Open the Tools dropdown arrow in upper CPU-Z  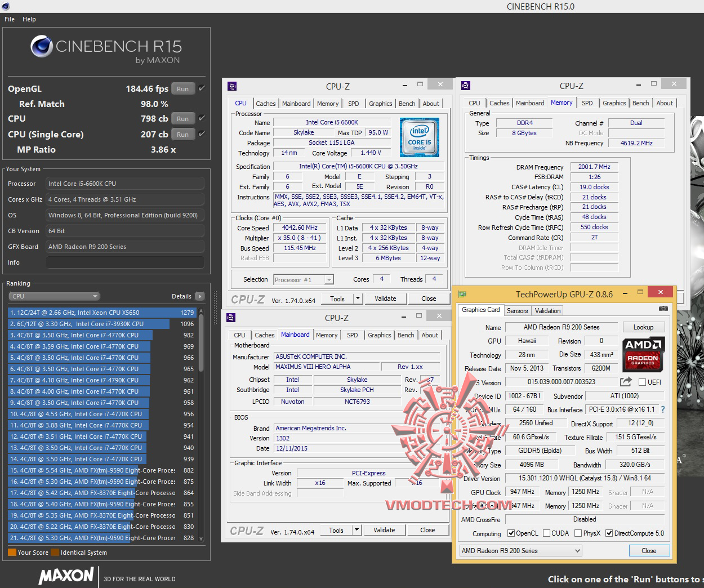click(358, 299)
